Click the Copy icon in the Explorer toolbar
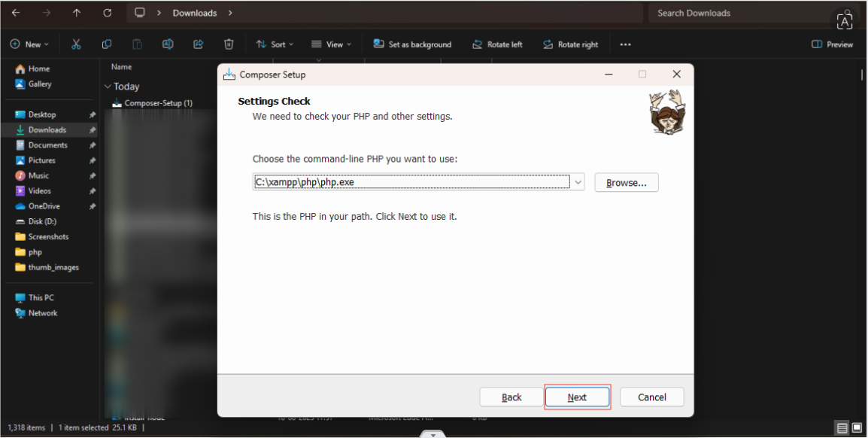 [x=107, y=44]
